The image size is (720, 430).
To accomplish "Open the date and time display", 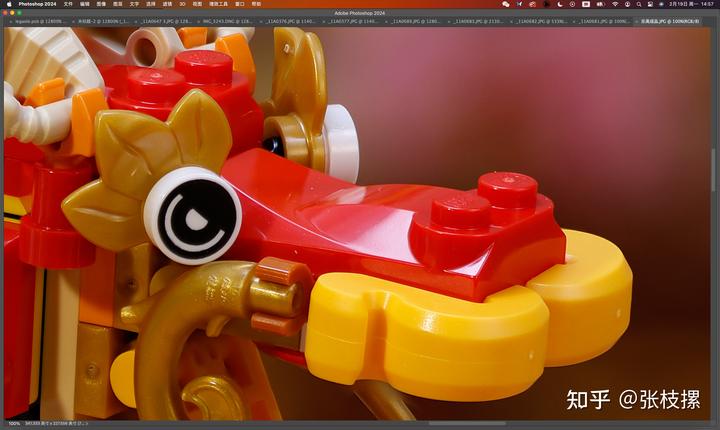I will coord(692,4).
